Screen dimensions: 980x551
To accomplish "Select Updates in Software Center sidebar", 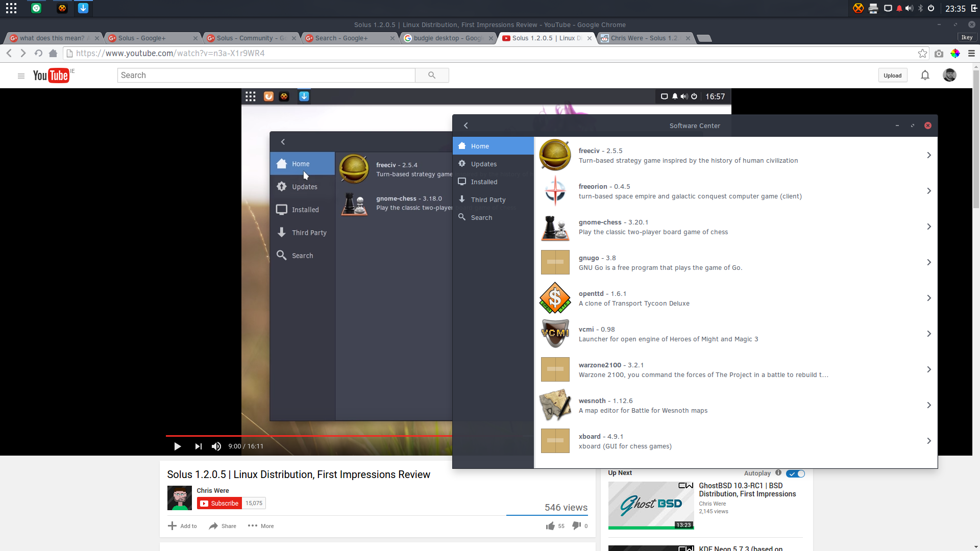I will point(493,164).
